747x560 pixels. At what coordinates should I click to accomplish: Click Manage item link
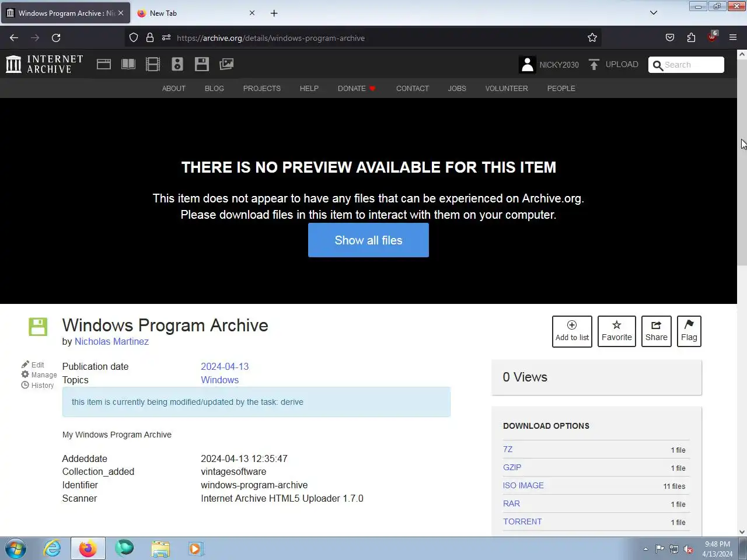click(39, 374)
